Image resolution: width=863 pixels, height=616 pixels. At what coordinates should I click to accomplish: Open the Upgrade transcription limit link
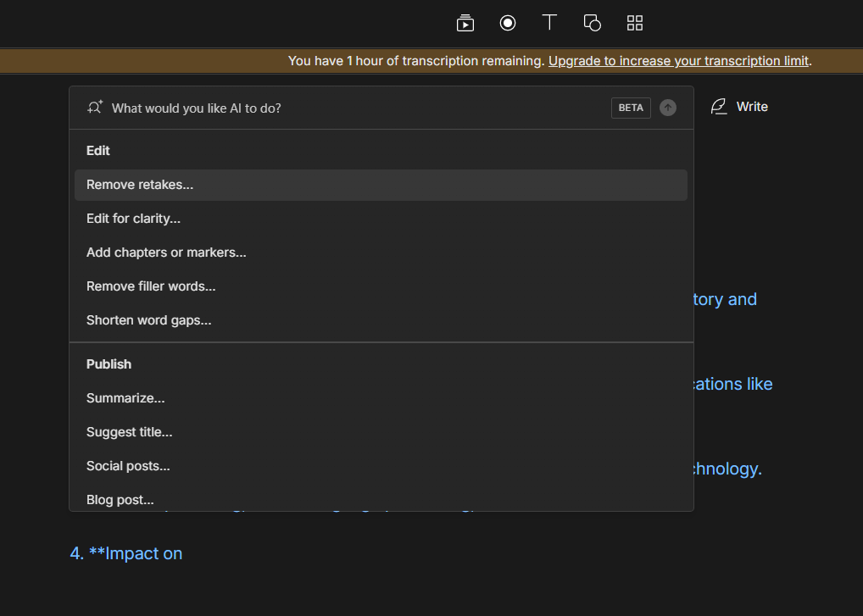678,61
